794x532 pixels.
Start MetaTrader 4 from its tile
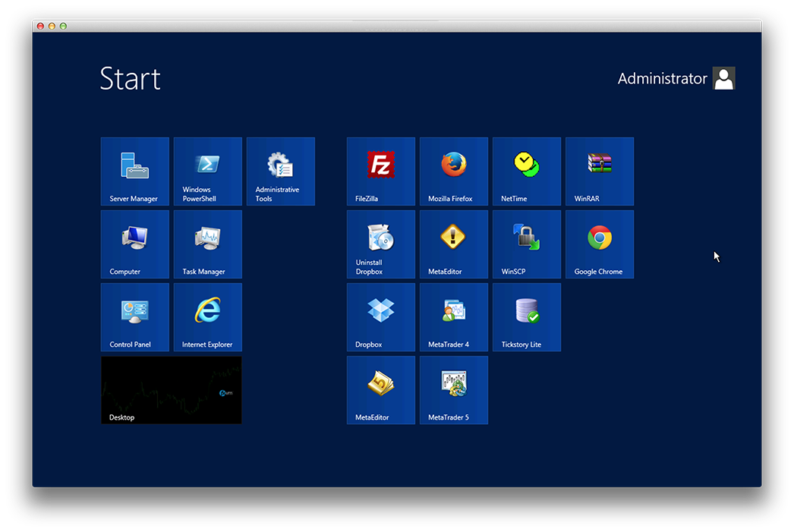click(454, 317)
